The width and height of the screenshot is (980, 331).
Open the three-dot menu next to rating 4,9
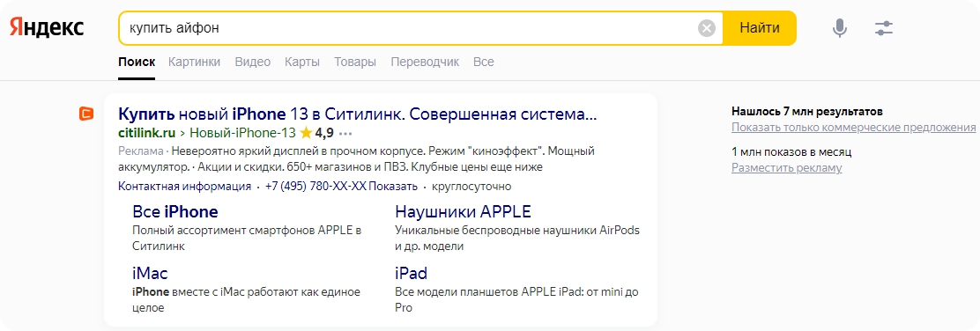click(x=345, y=133)
